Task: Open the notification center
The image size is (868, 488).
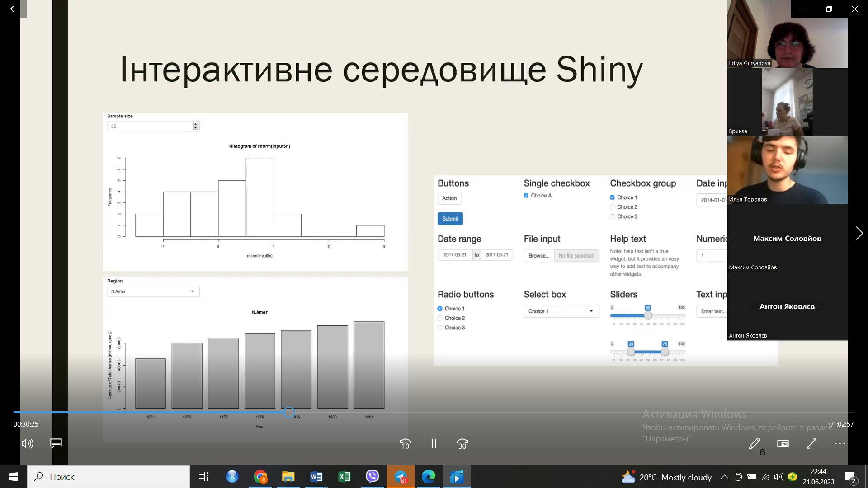Action: click(850, 477)
